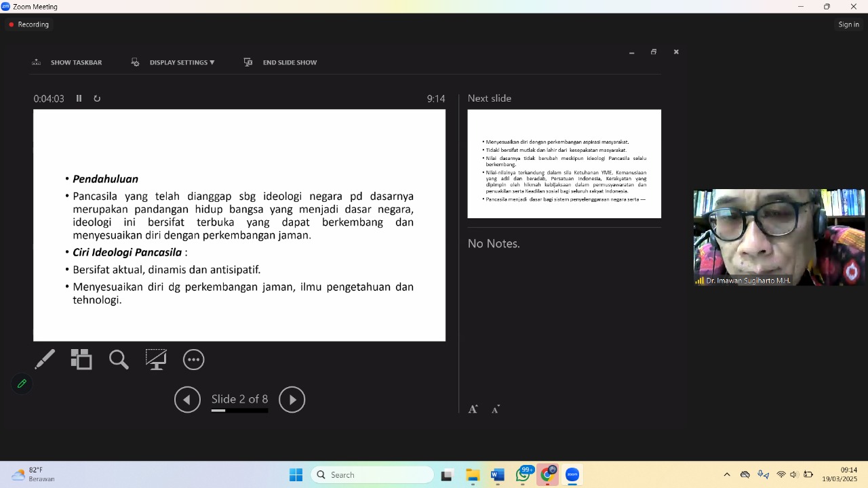The image size is (868, 488).
Task: Click End Slide Show
Action: tap(281, 62)
